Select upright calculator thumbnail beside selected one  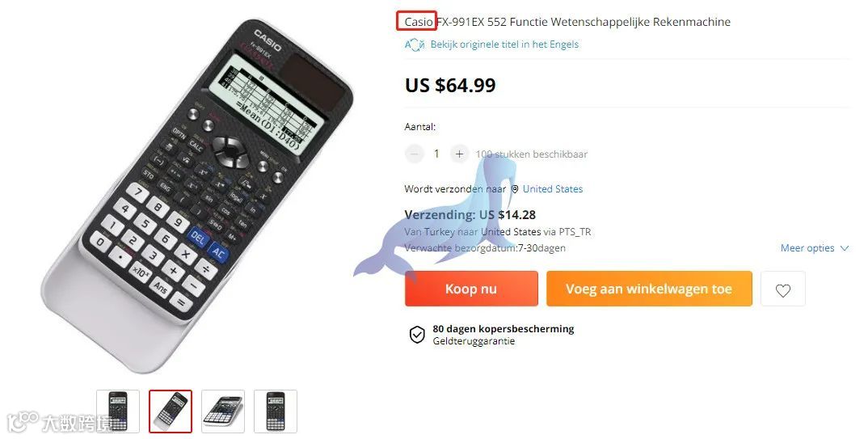tap(118, 411)
